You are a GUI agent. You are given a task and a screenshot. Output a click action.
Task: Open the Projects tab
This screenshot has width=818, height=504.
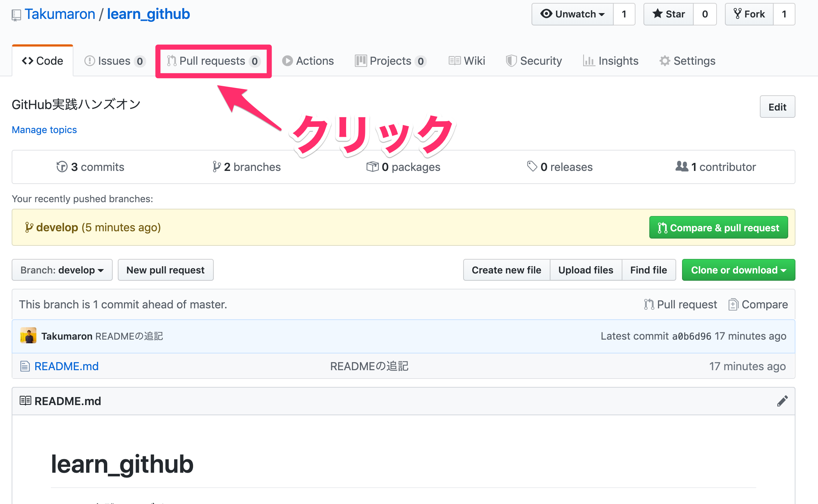click(x=390, y=61)
